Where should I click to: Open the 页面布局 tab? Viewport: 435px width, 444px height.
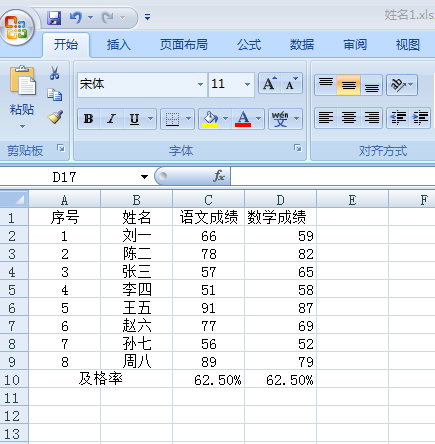184,44
